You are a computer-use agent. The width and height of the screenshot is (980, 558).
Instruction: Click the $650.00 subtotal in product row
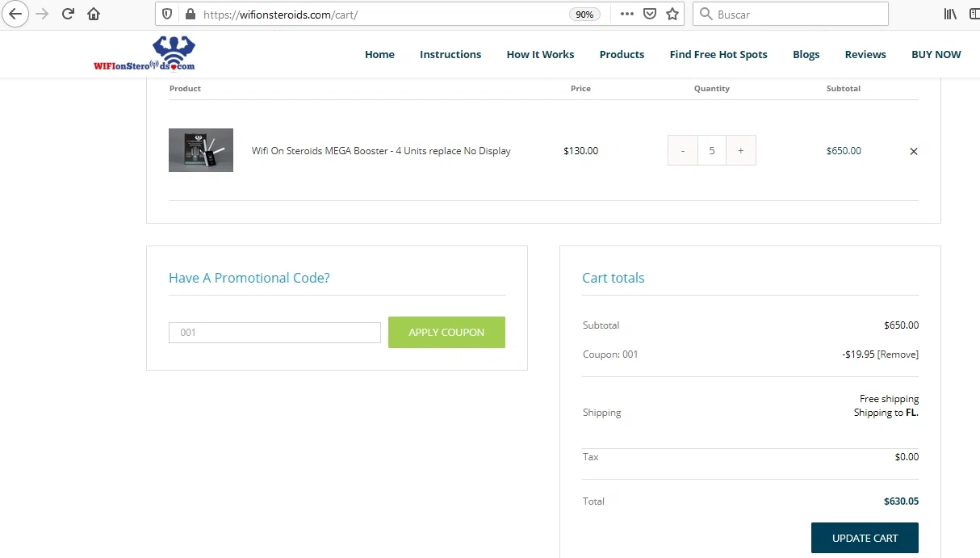[x=844, y=151]
